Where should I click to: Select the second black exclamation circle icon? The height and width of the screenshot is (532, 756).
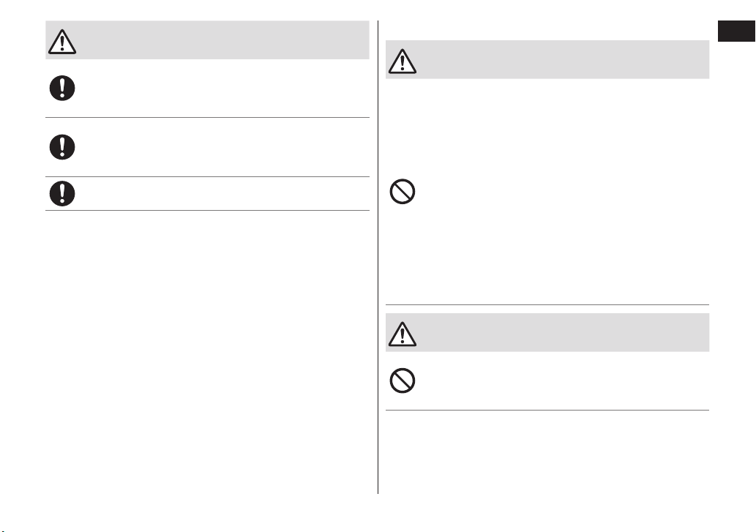[x=62, y=147]
